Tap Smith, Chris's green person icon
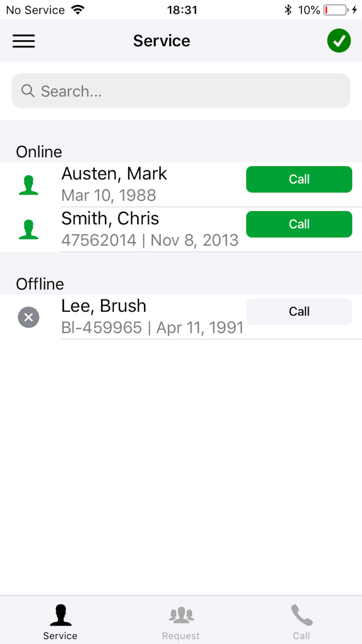362x644 pixels. coord(29,230)
